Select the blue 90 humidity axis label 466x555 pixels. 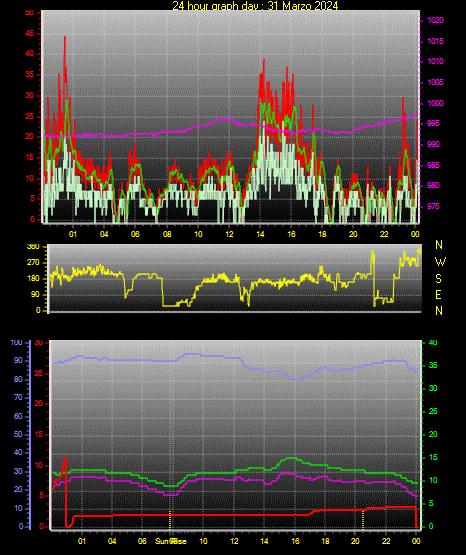click(x=18, y=361)
